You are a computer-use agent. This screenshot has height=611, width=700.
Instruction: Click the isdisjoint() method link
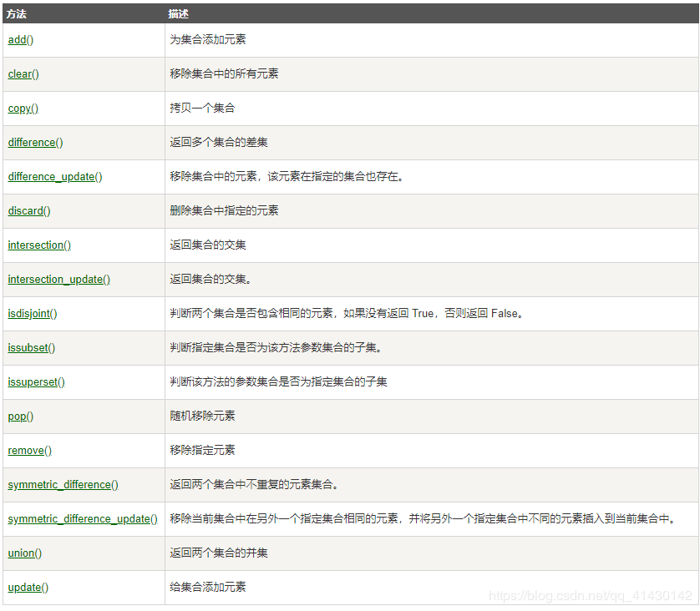tap(33, 314)
